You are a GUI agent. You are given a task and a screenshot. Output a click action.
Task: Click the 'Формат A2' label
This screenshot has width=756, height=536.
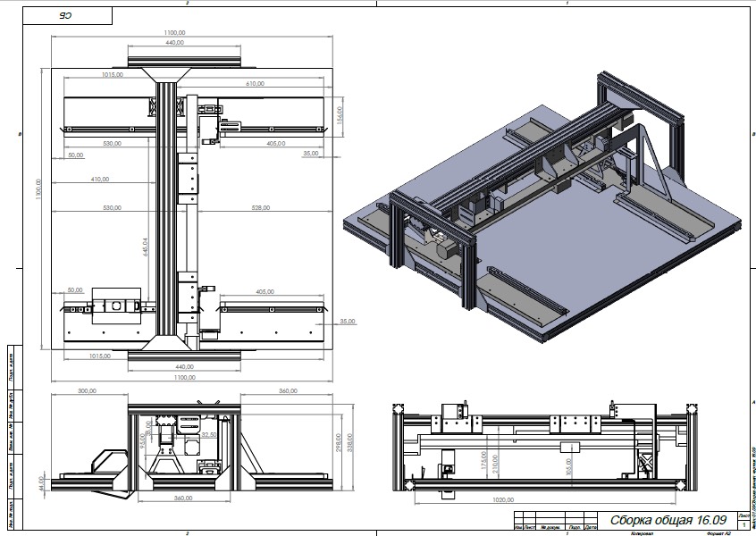718,532
